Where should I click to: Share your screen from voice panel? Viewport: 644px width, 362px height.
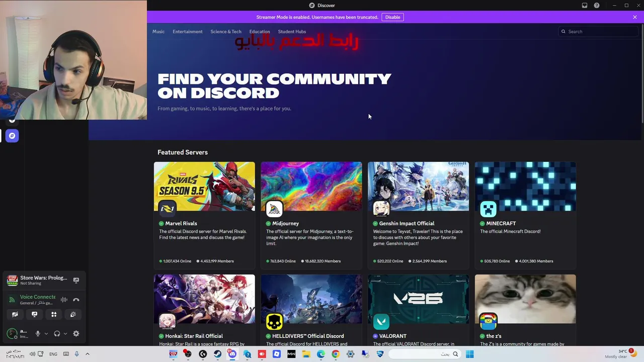coord(34,314)
